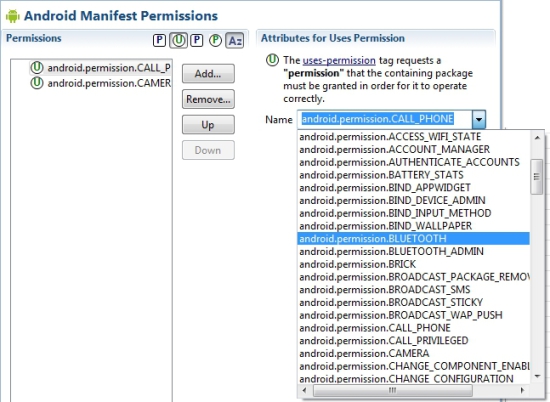The image size is (550, 402).
Task: Open the uses-permission hyperlink
Action: pyautogui.click(x=339, y=60)
